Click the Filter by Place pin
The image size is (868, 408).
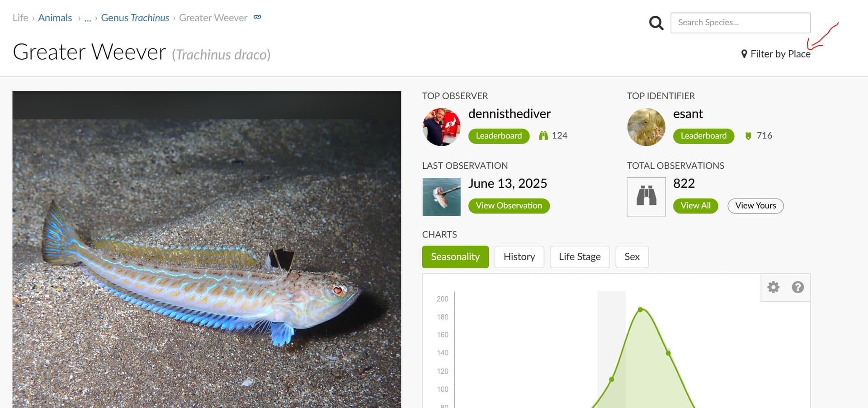[x=744, y=54]
